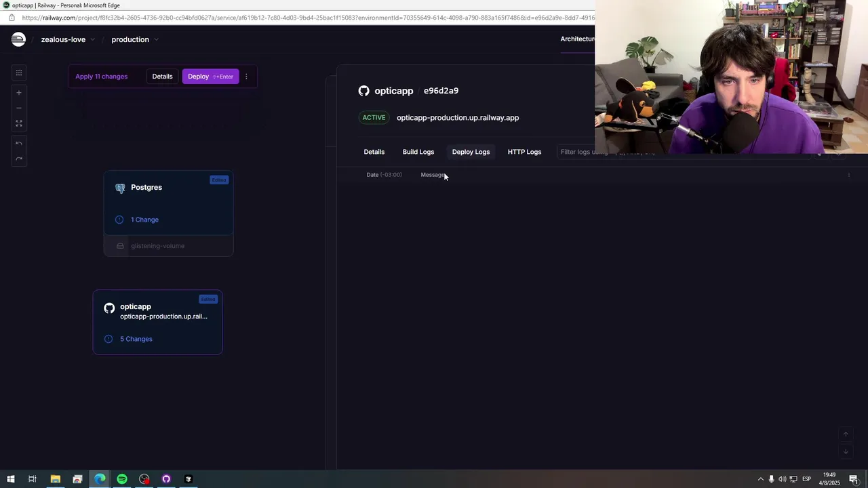Click the opticapp-production.up.rail... URL on card
This screenshot has height=488, width=868.
[163, 317]
